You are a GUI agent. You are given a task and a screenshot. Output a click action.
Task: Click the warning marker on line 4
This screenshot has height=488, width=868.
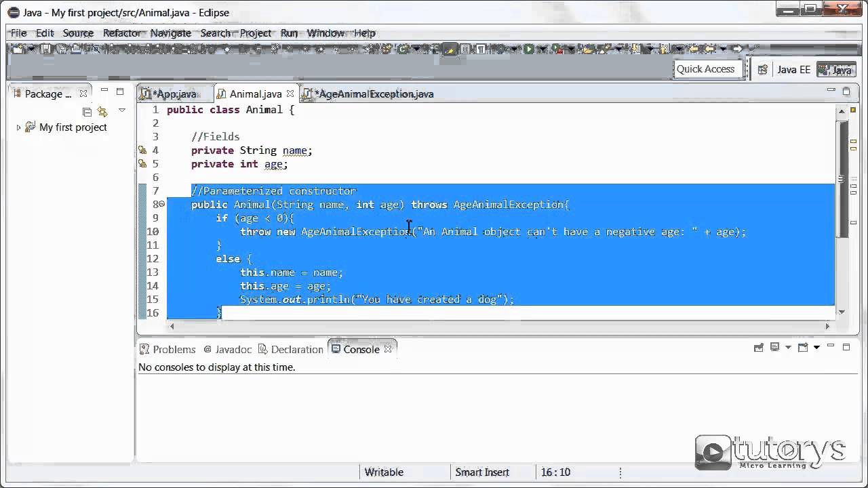142,150
